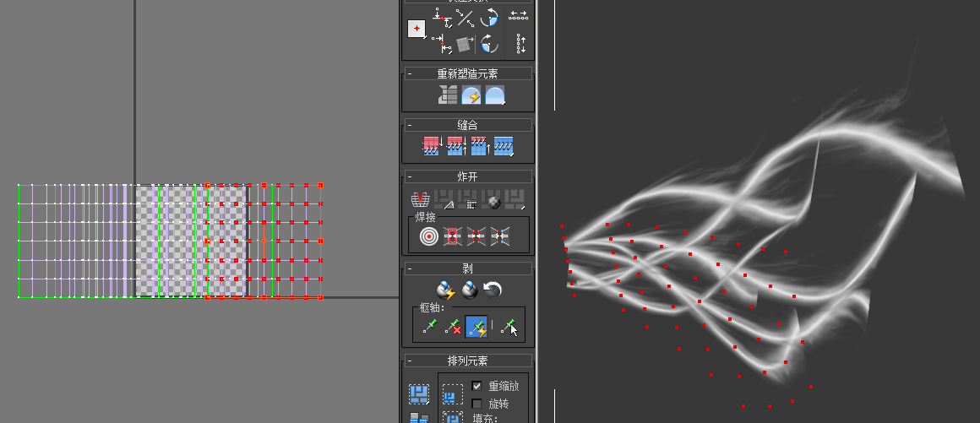
Task: Click the Stitch To Target icon
Action: pos(433,145)
